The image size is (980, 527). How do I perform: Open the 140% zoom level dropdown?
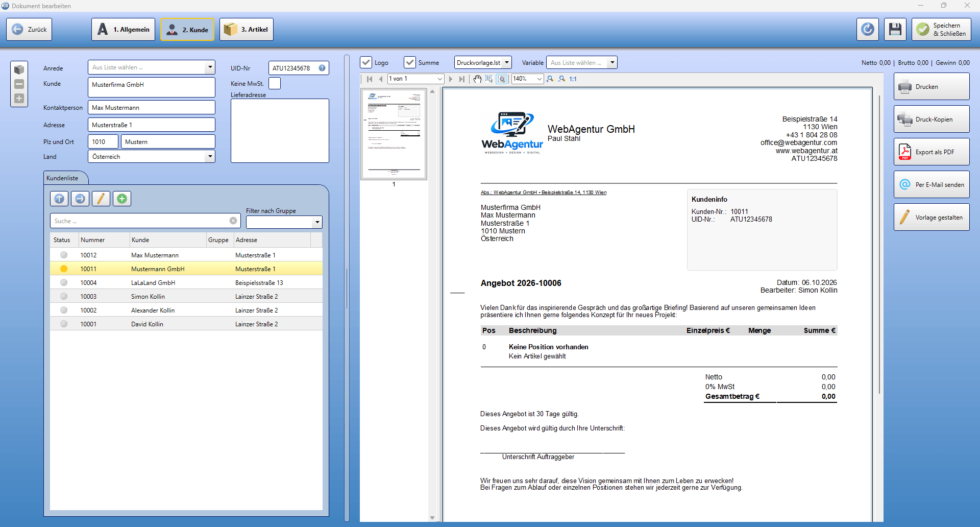540,79
